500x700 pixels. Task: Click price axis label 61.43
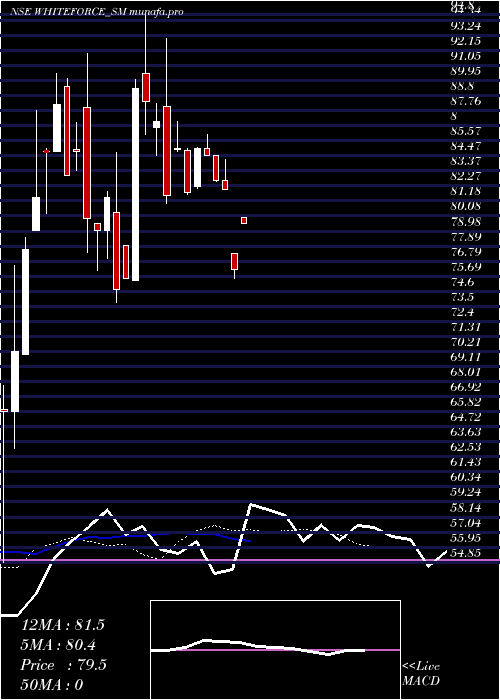pyautogui.click(x=465, y=463)
